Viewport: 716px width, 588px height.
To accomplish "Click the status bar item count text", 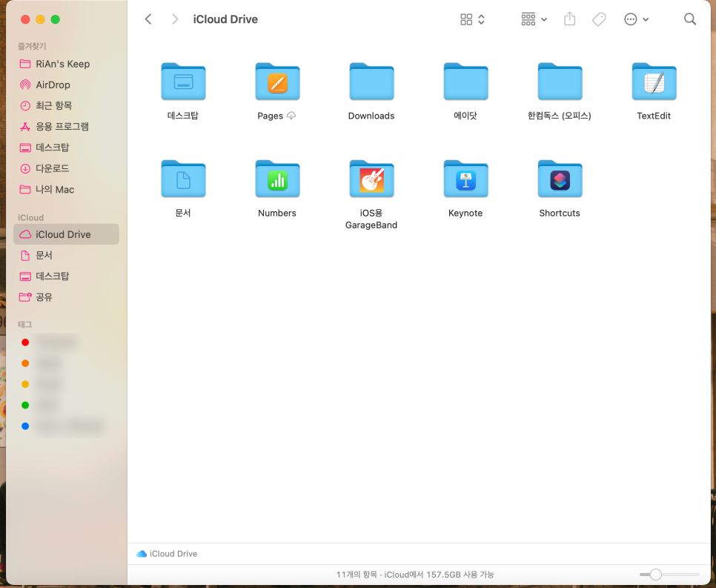I will pos(415,575).
